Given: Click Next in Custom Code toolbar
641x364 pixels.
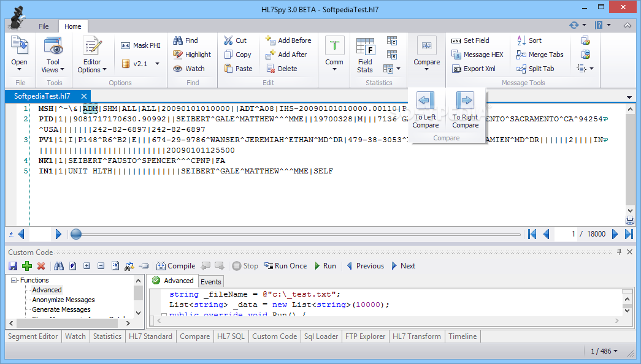Looking at the screenshot, I should point(403,266).
